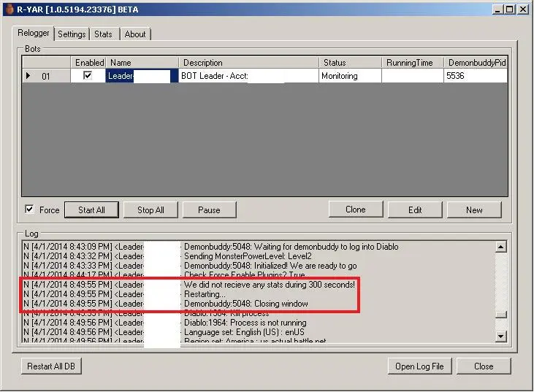Maximize the R-YAR window
This screenshot has height=392, width=534.
[x=510, y=9]
